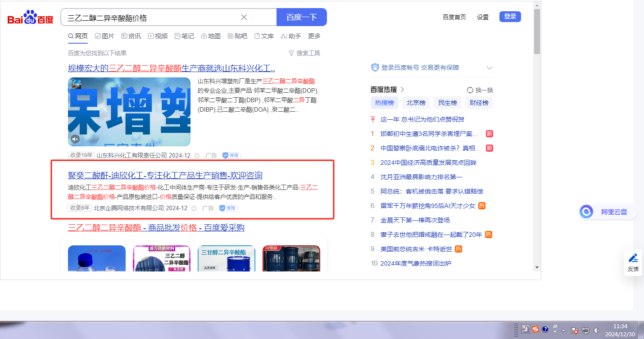644x339 pixels.
Task: Expand the 登录百度帐号 panel chevron
Action: pyautogui.click(x=490, y=68)
